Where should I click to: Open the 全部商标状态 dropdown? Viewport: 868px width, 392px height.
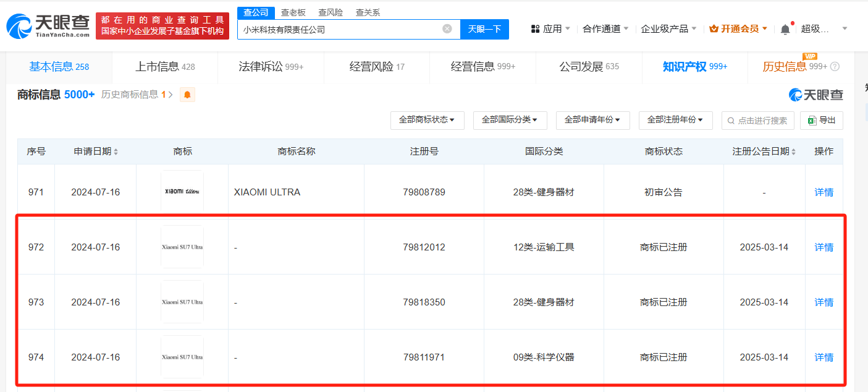tap(427, 120)
